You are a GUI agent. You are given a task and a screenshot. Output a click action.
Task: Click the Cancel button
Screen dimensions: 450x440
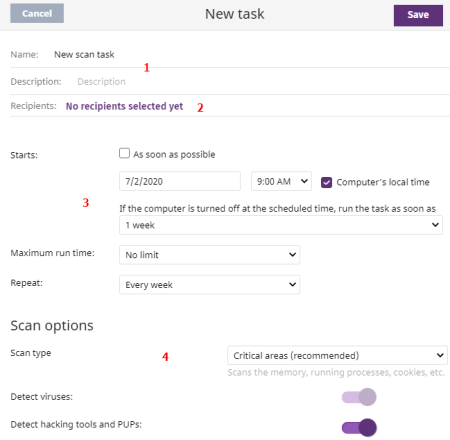coord(37,13)
